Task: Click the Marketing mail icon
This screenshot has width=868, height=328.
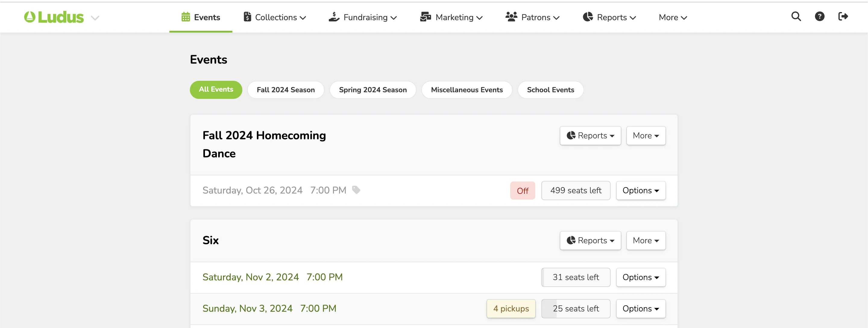Action: [426, 17]
